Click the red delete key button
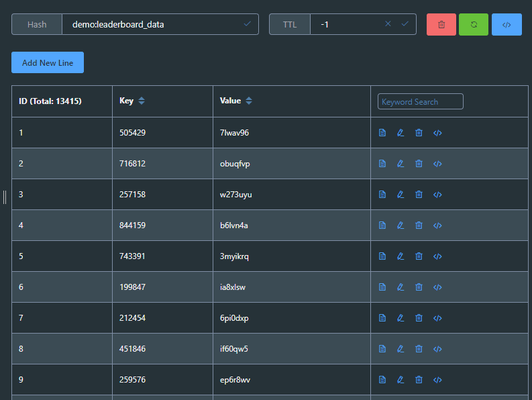The height and width of the screenshot is (400, 532). point(441,24)
